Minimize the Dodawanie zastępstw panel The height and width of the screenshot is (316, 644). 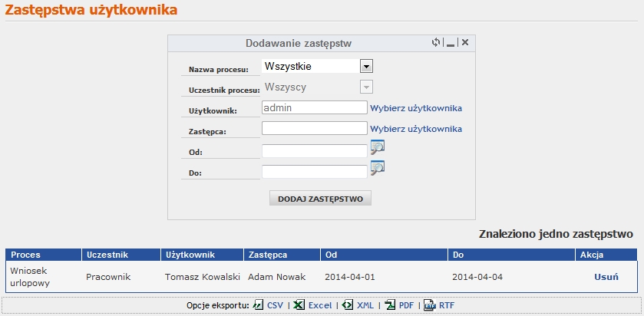click(451, 43)
